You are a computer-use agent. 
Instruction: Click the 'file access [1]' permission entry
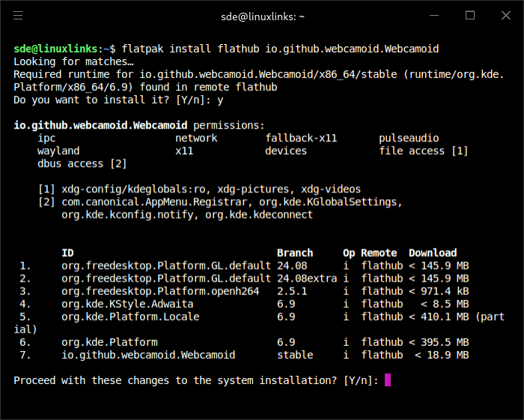point(424,150)
